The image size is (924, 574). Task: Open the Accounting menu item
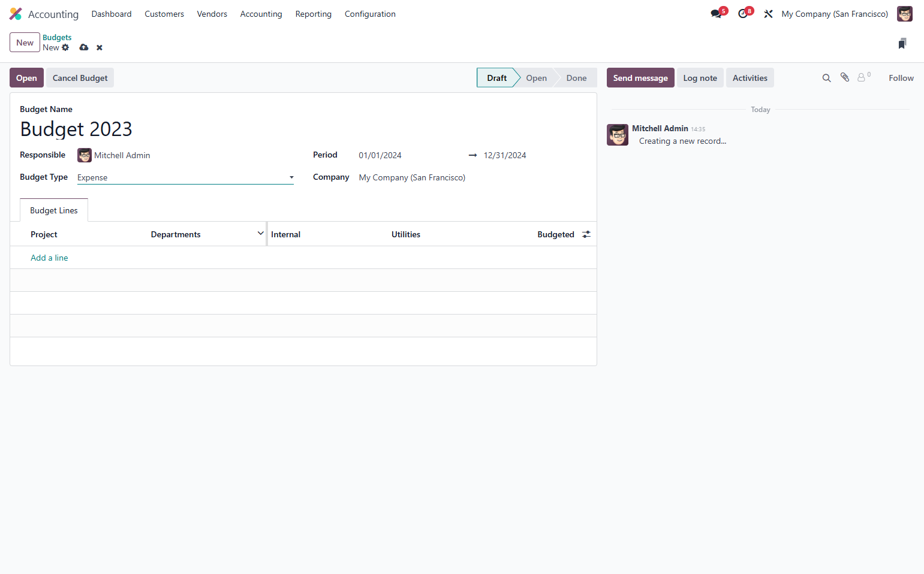[261, 14]
